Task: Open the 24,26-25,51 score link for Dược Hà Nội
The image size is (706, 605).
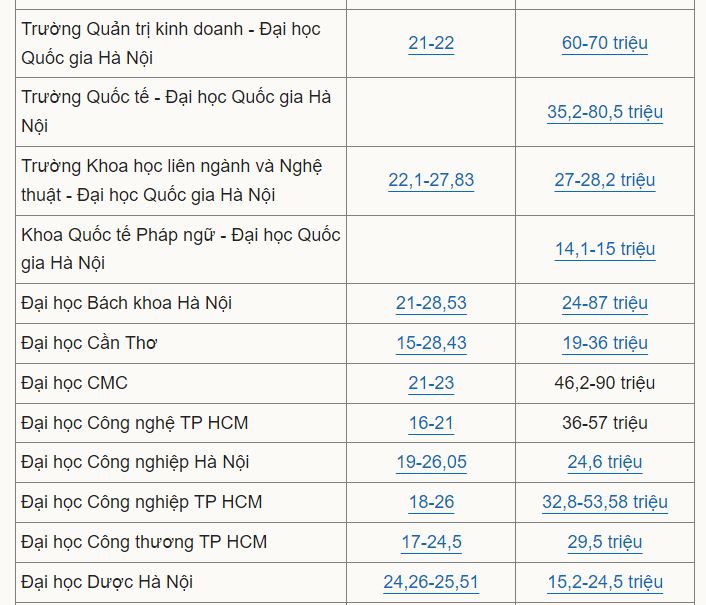Action: coord(431,582)
